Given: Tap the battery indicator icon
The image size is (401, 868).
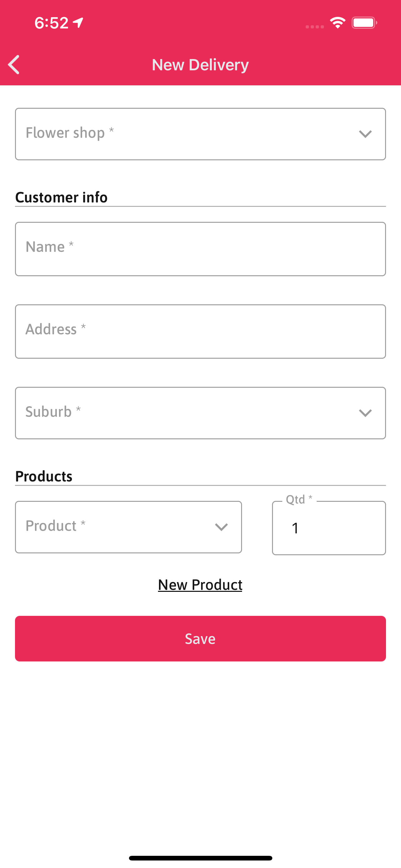Looking at the screenshot, I should (364, 22).
